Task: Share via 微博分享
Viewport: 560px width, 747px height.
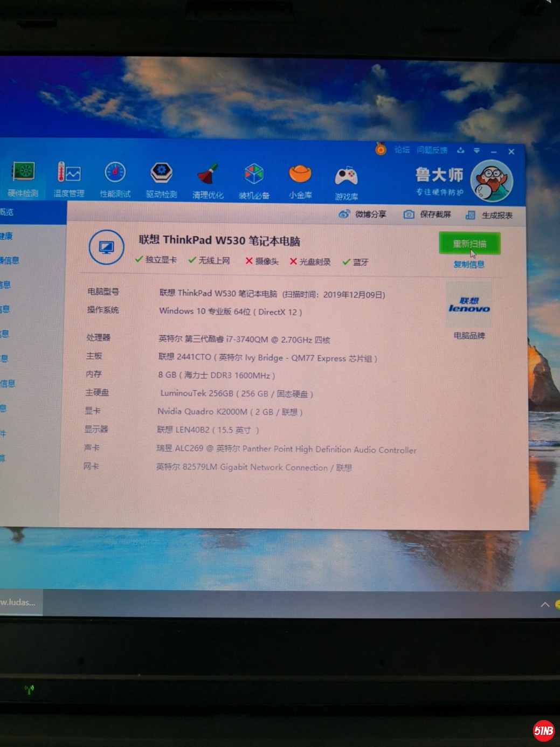Action: point(363,214)
